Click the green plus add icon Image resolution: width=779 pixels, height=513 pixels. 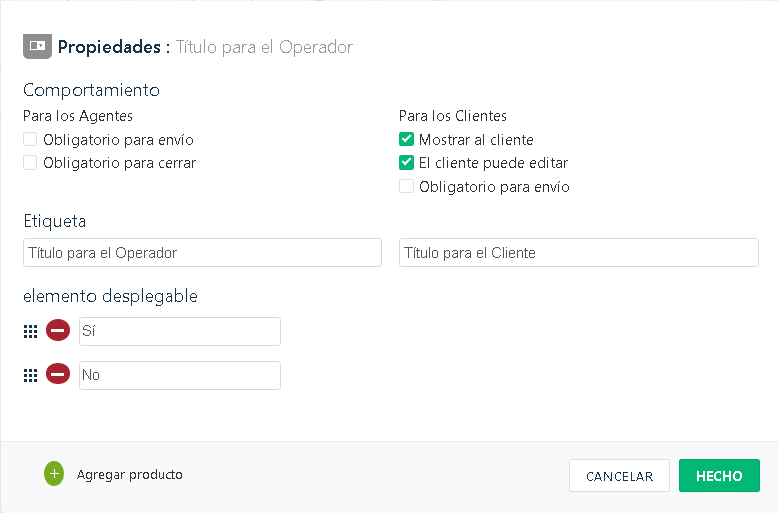(x=54, y=474)
